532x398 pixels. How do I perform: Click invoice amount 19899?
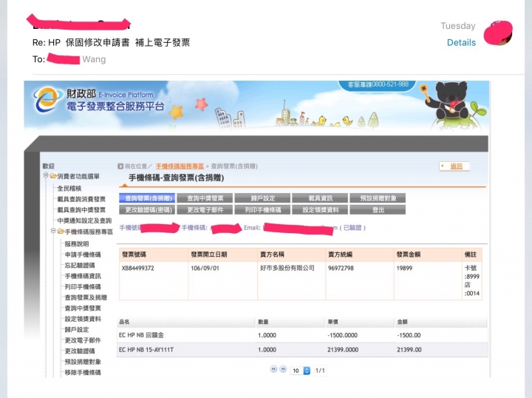point(404,268)
